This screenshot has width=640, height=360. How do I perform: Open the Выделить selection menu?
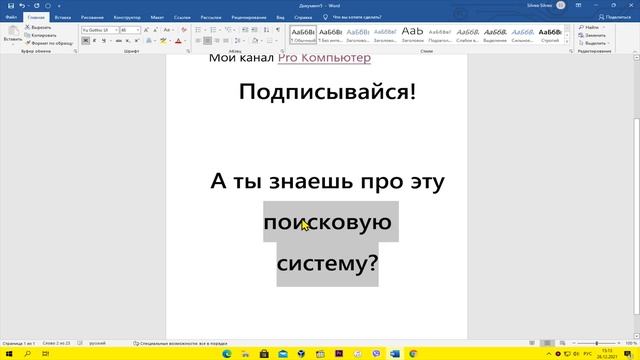(594, 43)
